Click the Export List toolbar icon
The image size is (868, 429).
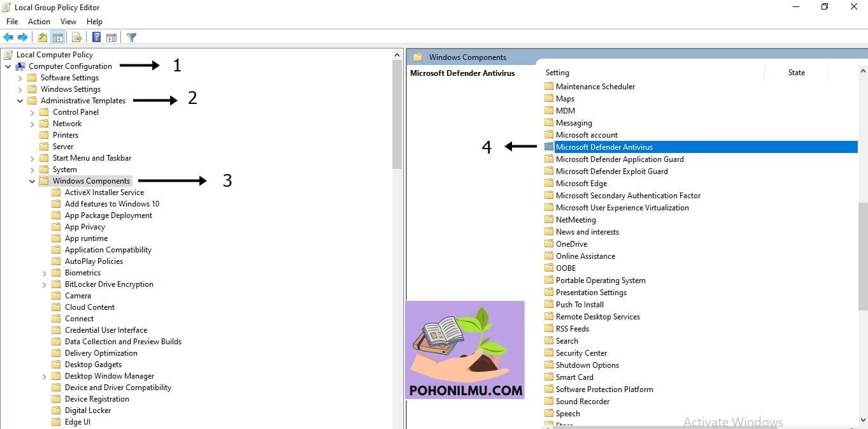click(77, 38)
